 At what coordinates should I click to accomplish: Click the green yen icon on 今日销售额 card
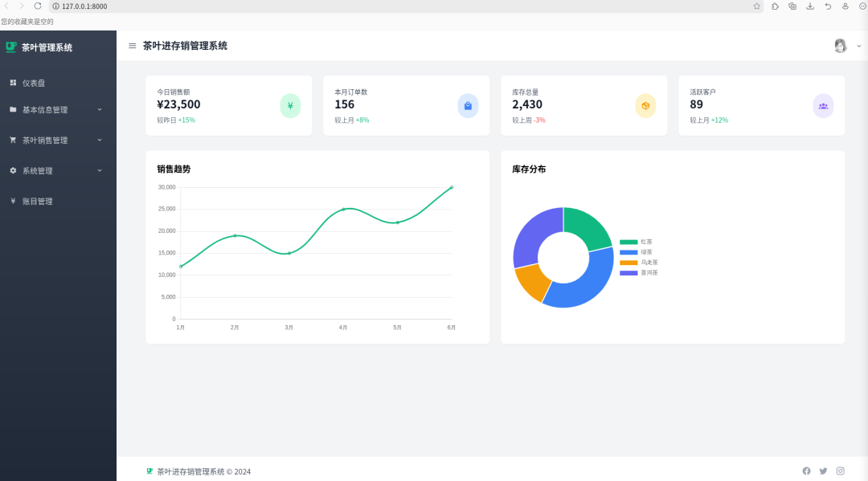pos(290,106)
